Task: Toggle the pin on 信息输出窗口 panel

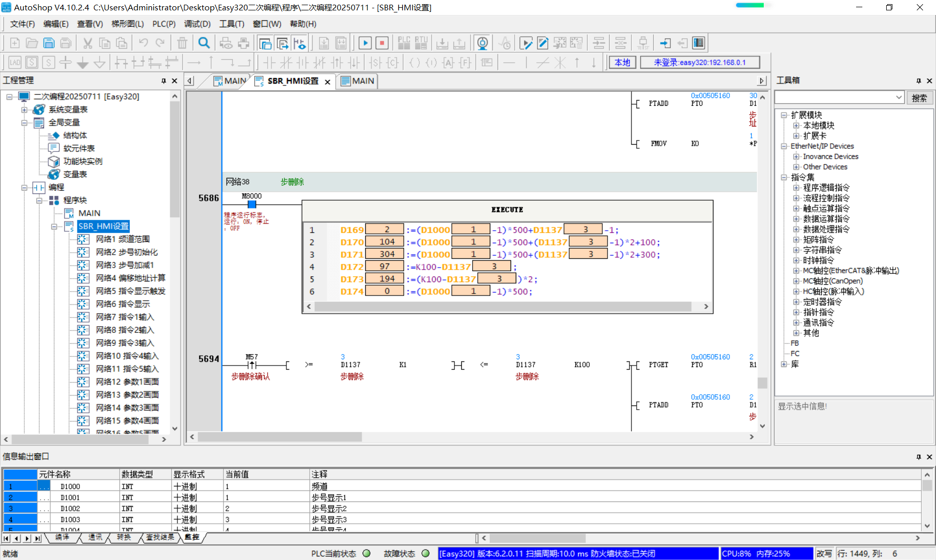Action: [x=918, y=457]
